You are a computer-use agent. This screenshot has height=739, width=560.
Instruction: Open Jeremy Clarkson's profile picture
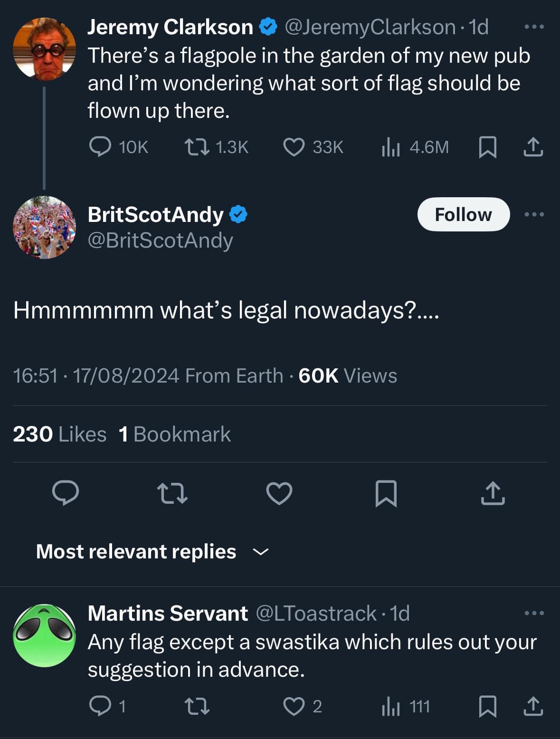point(44,48)
